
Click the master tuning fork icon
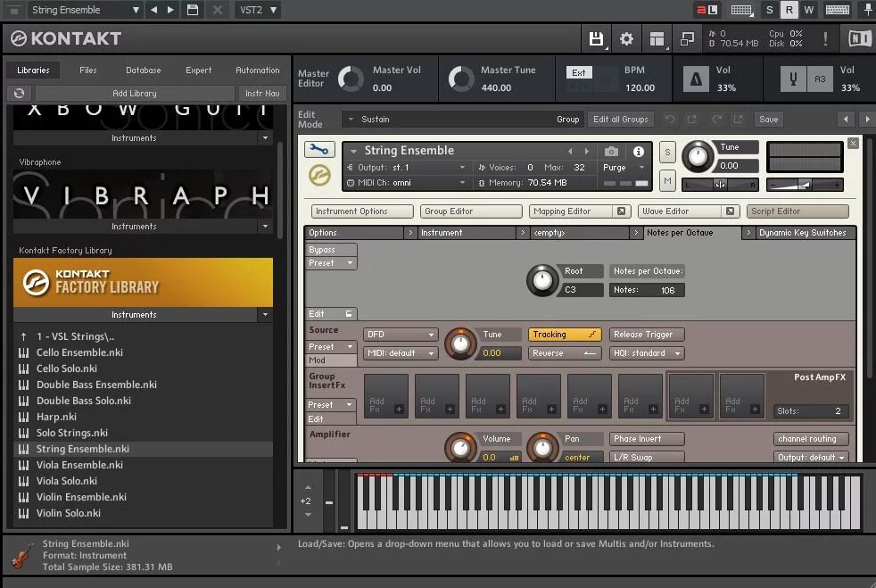(x=793, y=79)
